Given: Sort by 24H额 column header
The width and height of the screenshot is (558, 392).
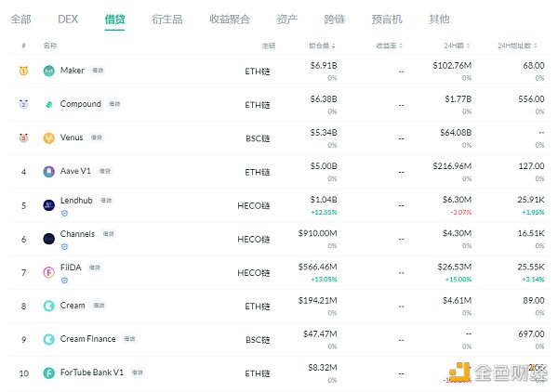Looking at the screenshot, I should click(x=458, y=45).
